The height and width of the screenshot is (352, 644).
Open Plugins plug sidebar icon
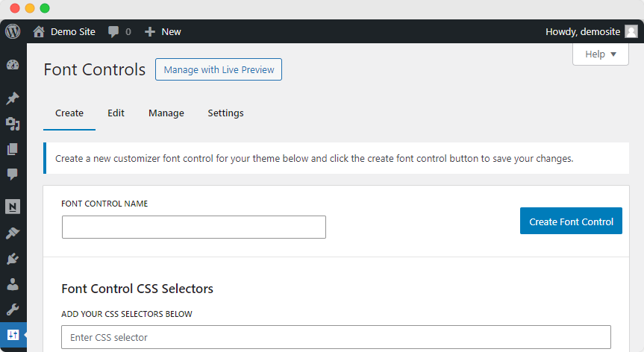click(13, 259)
